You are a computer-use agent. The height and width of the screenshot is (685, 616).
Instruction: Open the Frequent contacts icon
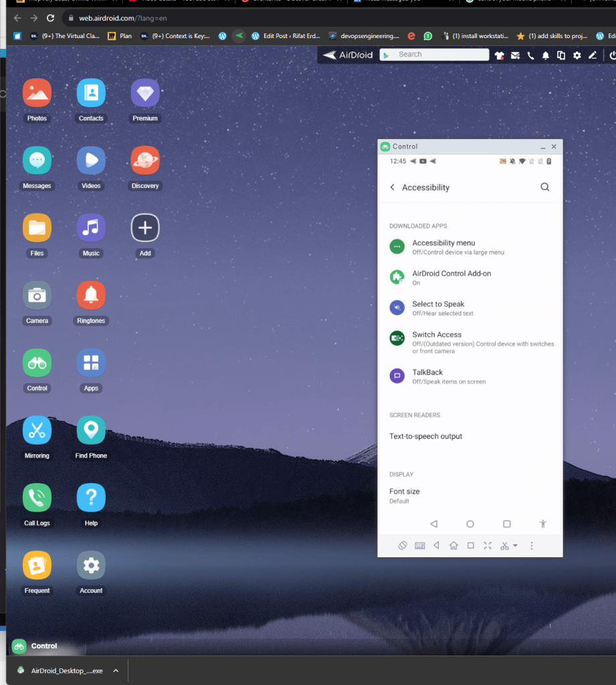[x=37, y=565]
